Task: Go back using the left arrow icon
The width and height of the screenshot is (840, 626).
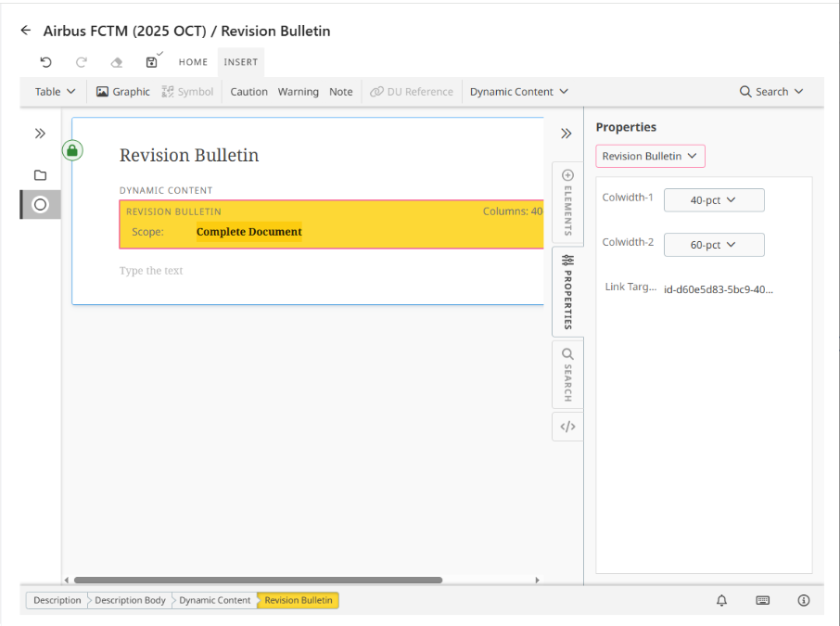Action: coord(26,31)
